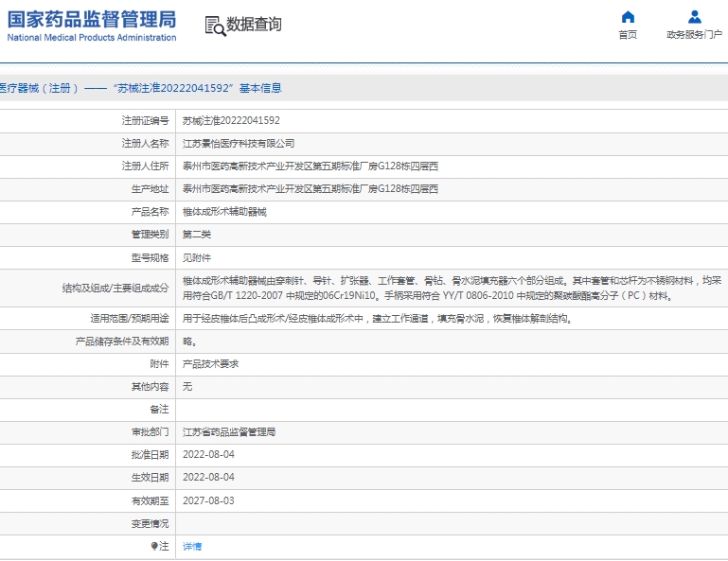The image size is (728, 561).
Task: Click the 注册人住所 address value
Action: click(311, 167)
